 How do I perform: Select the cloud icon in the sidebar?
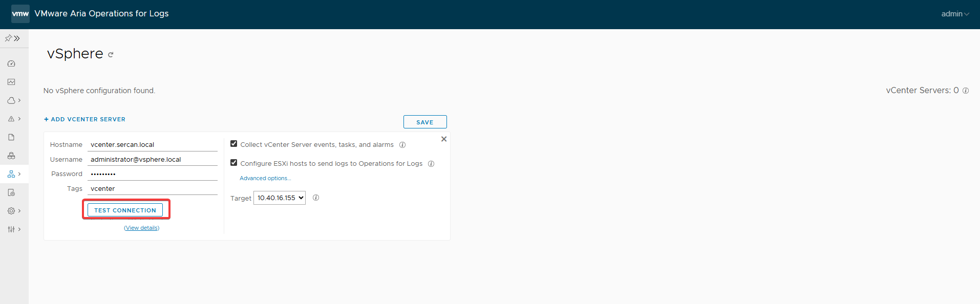tap(11, 100)
